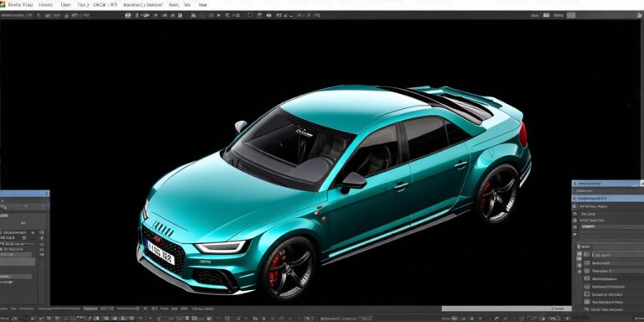This screenshot has width=644, height=322.
Task: Expand the right panel header row
Action: click(x=608, y=183)
